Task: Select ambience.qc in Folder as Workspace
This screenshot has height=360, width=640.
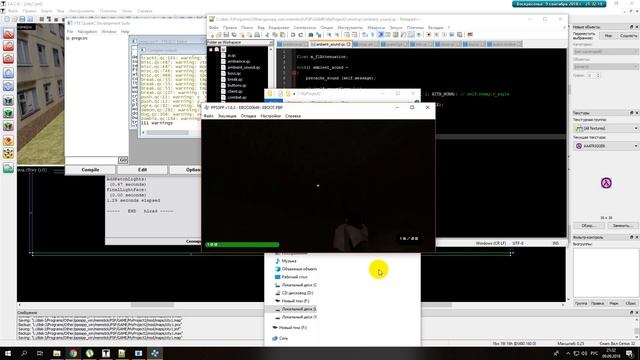Action: [x=238, y=61]
